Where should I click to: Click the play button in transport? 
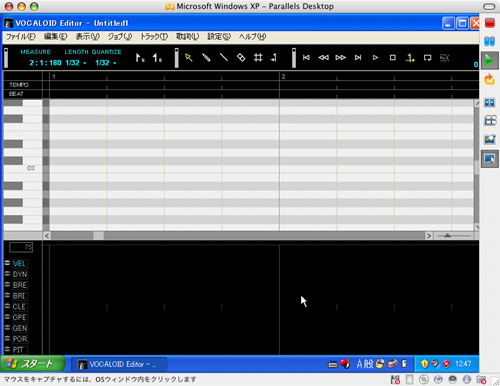375,58
